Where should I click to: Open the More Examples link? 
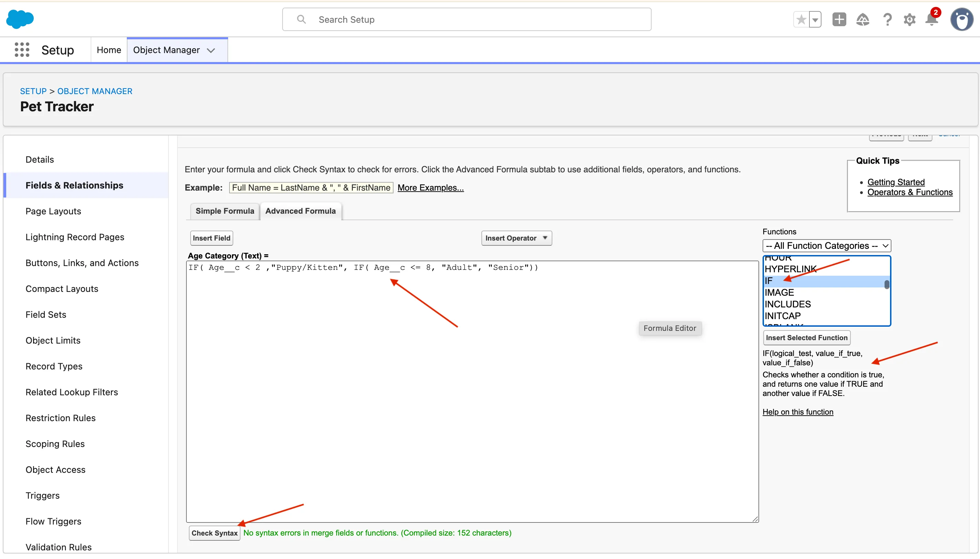point(430,188)
